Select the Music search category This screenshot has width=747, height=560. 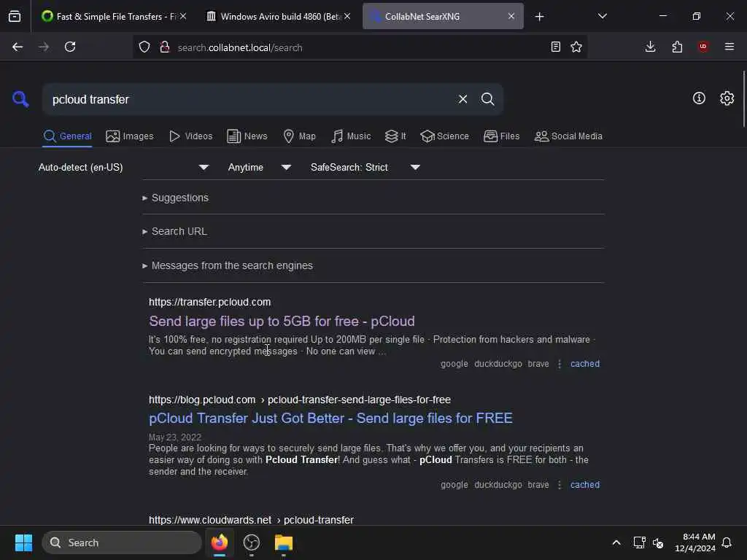point(351,136)
